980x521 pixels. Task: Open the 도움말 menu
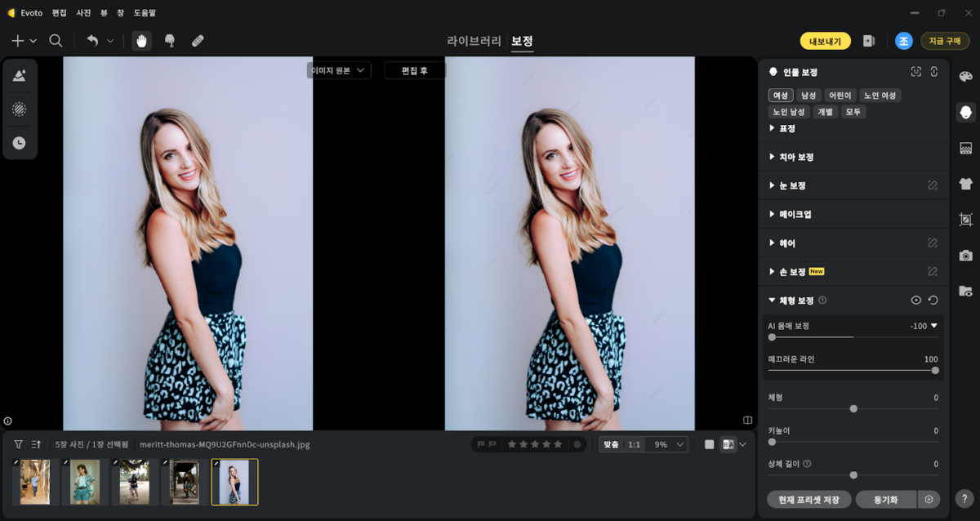coord(145,13)
